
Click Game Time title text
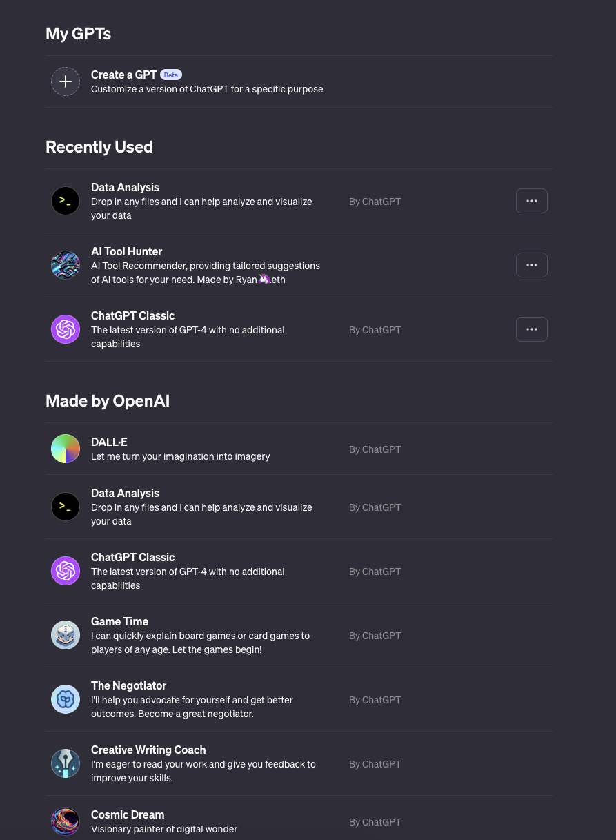[120, 621]
